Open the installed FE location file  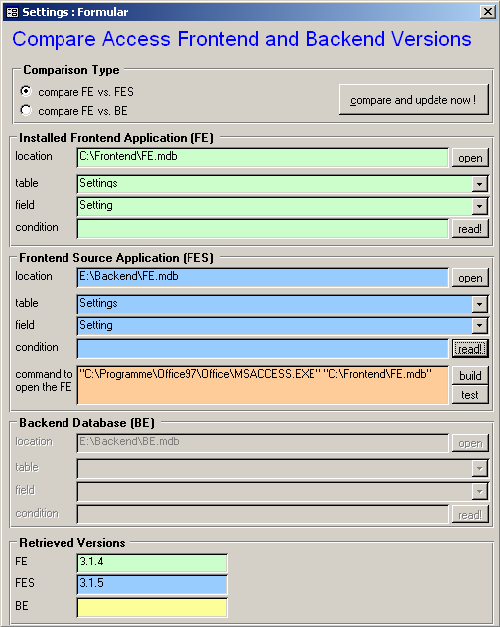pos(470,158)
